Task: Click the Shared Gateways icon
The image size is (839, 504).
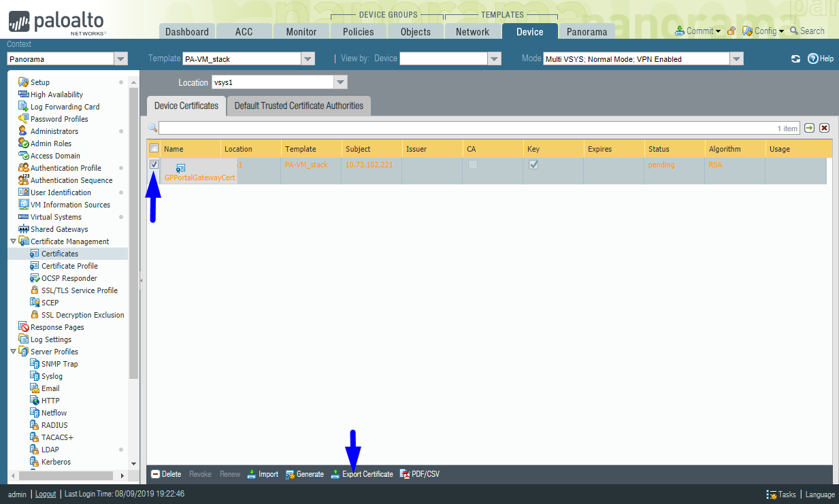Action: [x=24, y=229]
